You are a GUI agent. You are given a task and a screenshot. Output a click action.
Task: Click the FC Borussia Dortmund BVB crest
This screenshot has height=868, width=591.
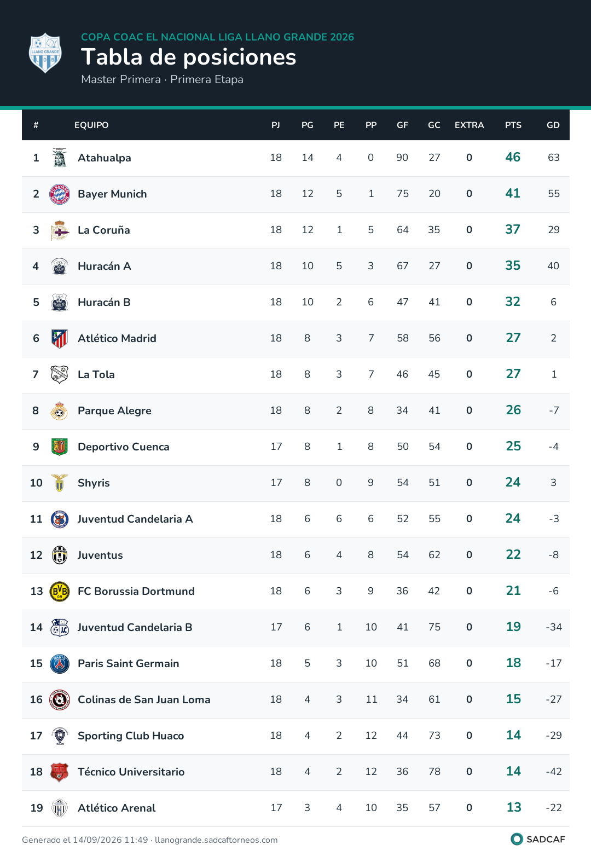click(x=60, y=592)
